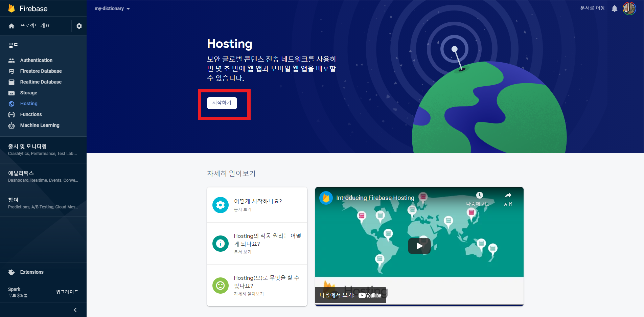644x317 pixels.
Task: Click the blue gear icon in the how-to-start card
Action: point(221,205)
